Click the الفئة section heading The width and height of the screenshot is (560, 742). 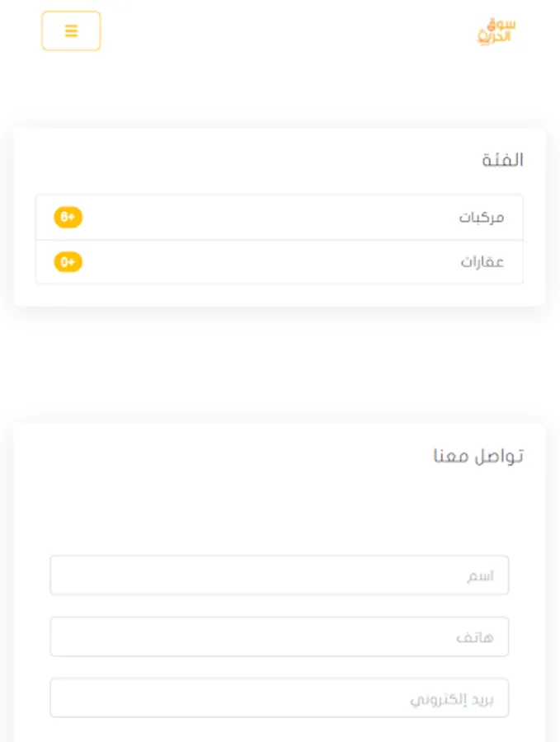point(502,160)
